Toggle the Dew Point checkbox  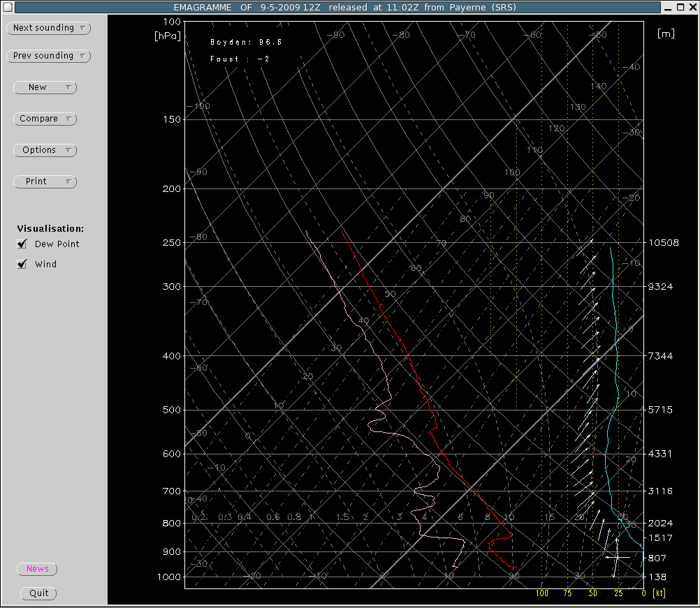point(22,244)
